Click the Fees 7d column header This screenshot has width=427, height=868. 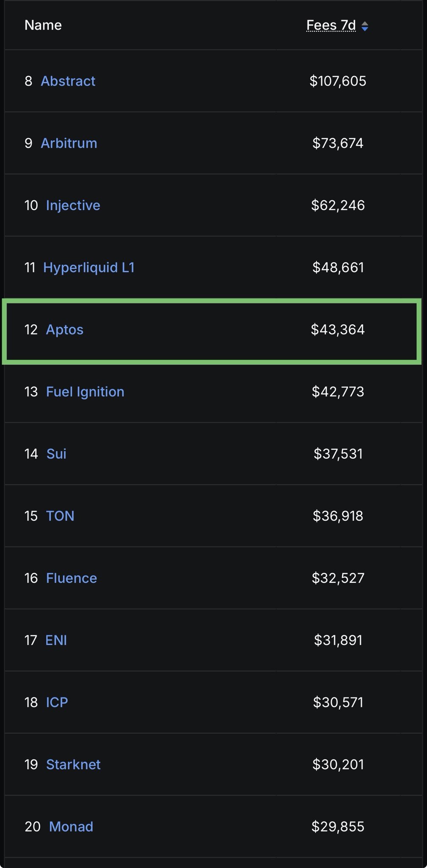(331, 25)
